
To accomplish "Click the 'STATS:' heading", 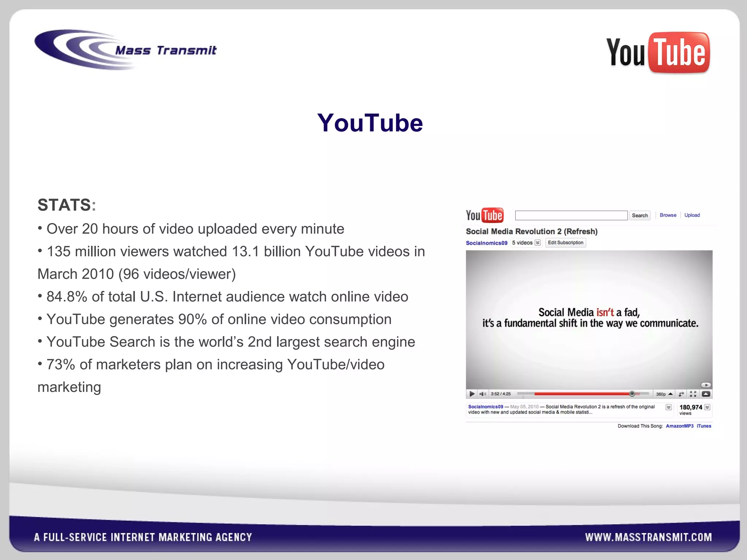I will click(67, 205).
